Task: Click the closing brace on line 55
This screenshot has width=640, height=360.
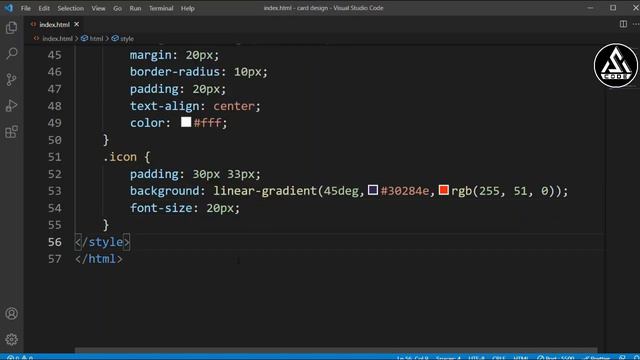Action: coord(106,225)
